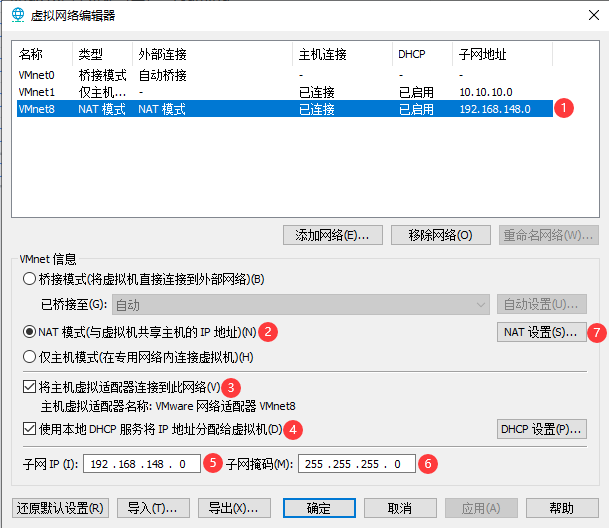
Task: Click the 应用(A) button
Action: pos(481,508)
